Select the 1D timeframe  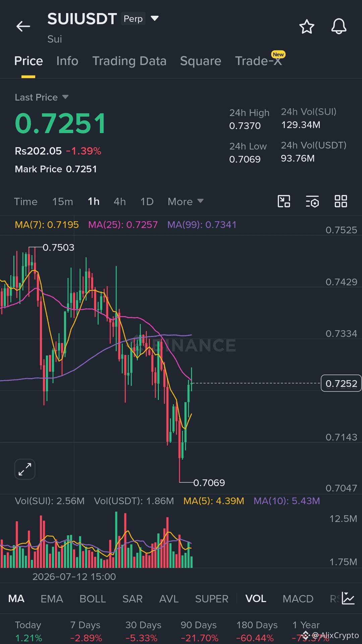[x=147, y=201]
